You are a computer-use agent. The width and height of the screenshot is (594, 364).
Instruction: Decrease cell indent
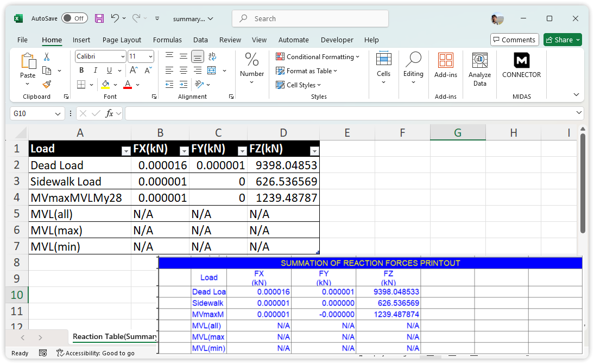click(169, 85)
